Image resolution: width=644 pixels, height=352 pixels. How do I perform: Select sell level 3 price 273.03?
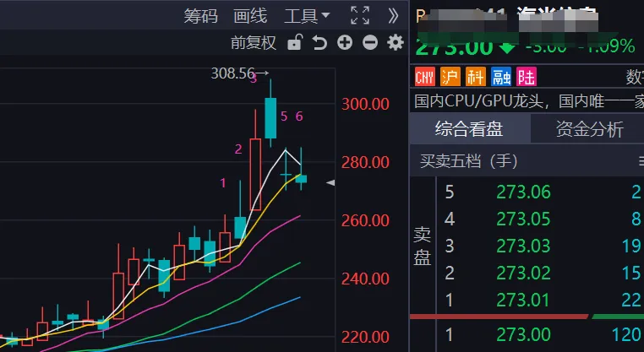pos(523,246)
